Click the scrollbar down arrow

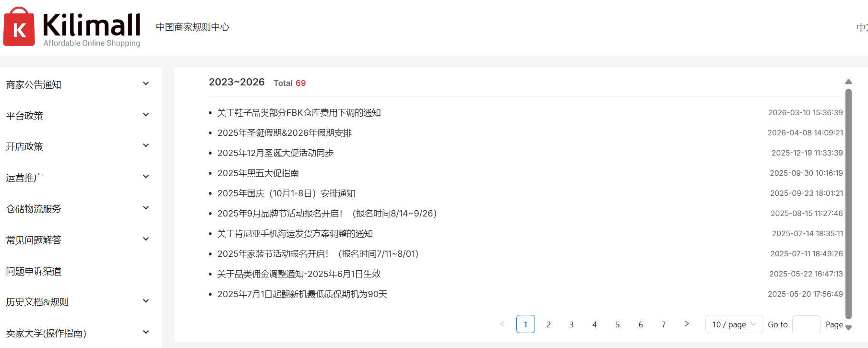[x=848, y=328]
